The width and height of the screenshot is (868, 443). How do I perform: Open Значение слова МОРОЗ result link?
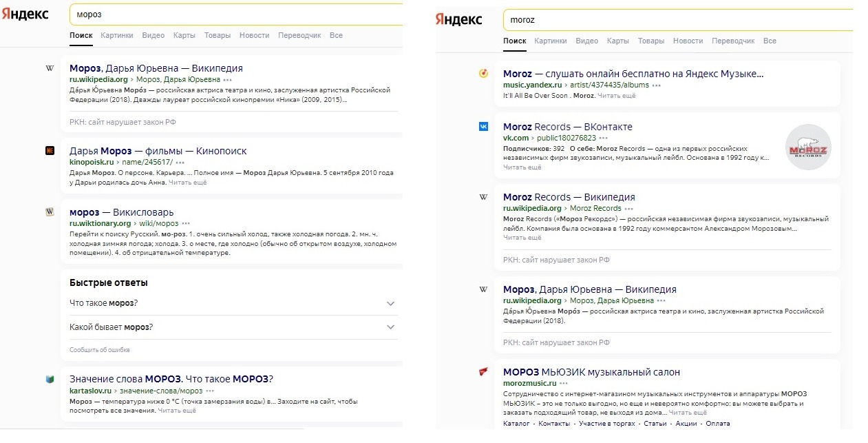171,379
